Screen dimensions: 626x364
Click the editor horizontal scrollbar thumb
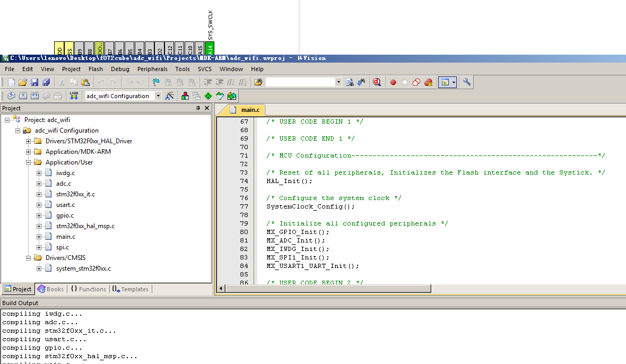tap(328, 288)
